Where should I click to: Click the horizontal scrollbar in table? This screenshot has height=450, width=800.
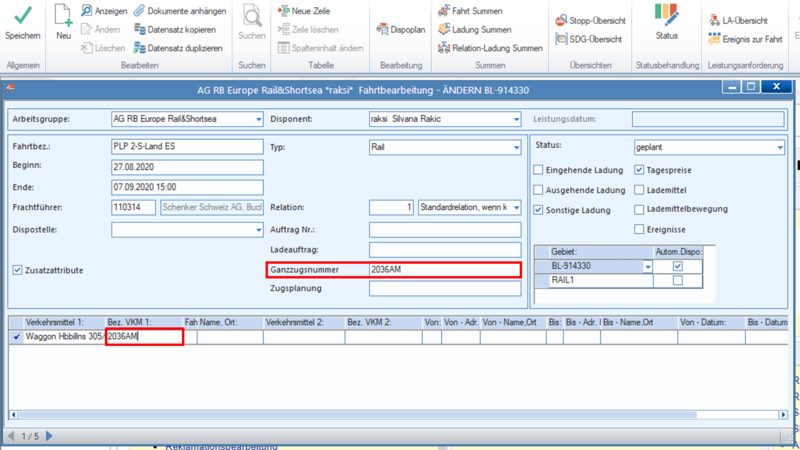(357, 415)
